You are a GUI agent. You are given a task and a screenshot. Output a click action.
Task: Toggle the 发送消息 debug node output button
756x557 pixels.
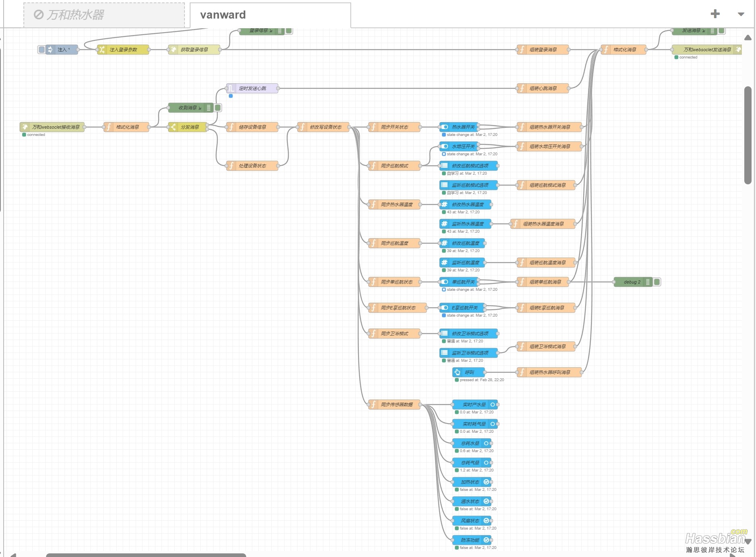[722, 31]
